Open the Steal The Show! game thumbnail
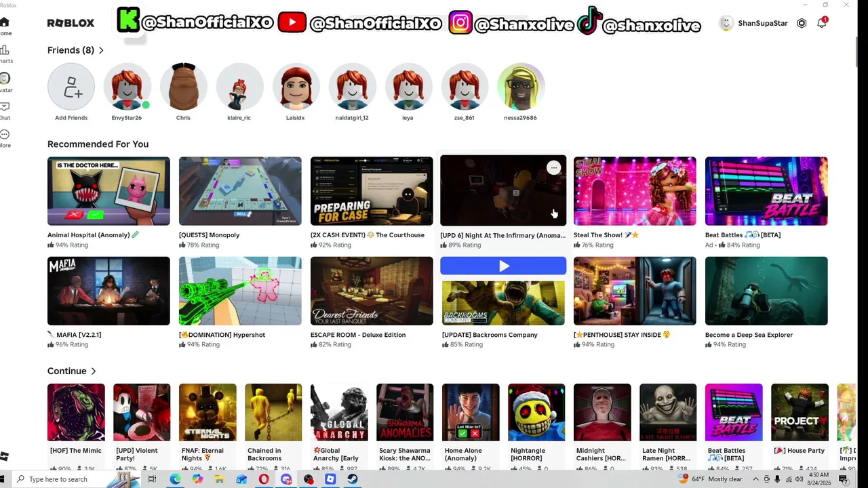This screenshot has height=488, width=868. pos(635,191)
